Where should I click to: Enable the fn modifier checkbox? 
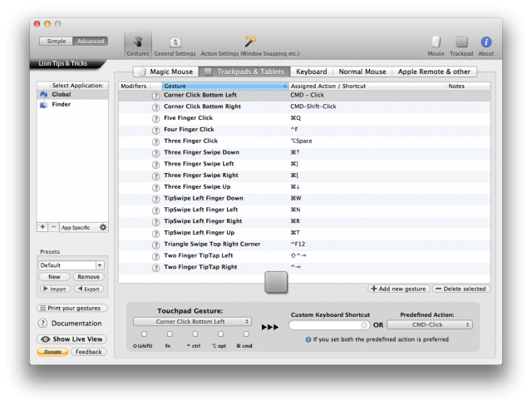pos(170,334)
